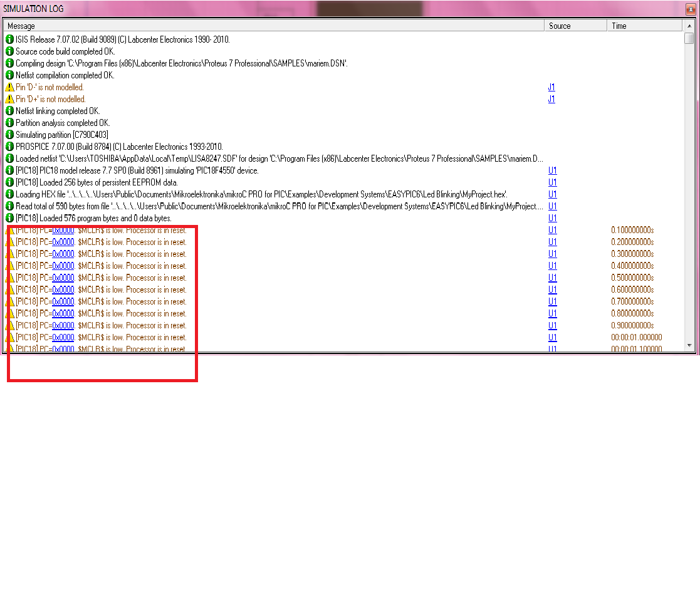Click scrollbar up arrow in log

click(689, 26)
